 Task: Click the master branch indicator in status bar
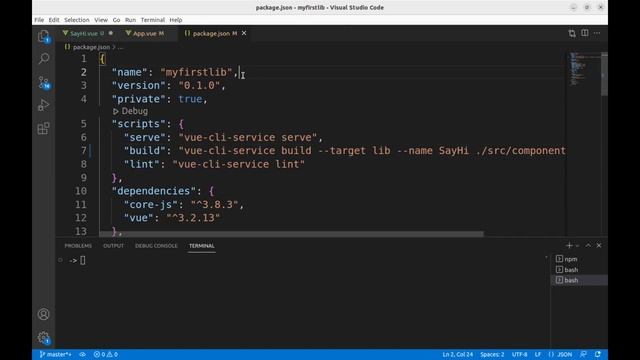tap(56, 354)
